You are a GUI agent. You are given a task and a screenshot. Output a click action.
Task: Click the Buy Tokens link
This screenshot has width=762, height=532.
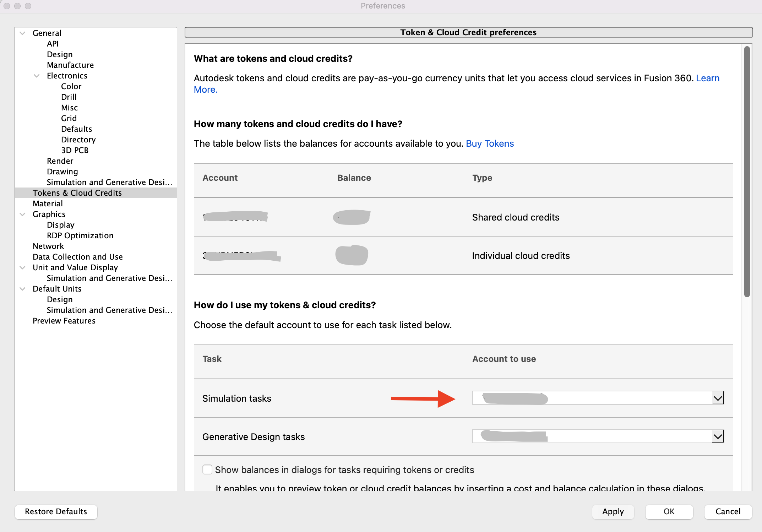[x=490, y=143]
